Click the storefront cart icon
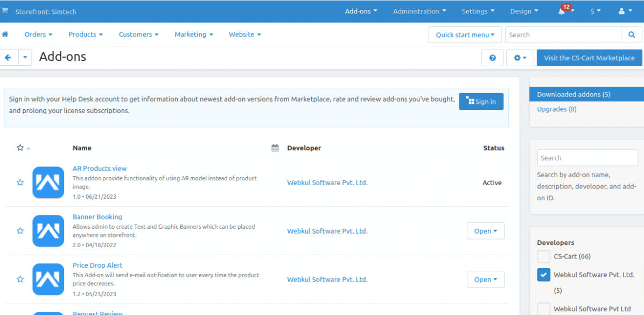Image resolution: width=644 pixels, height=315 pixels. [x=4, y=11]
